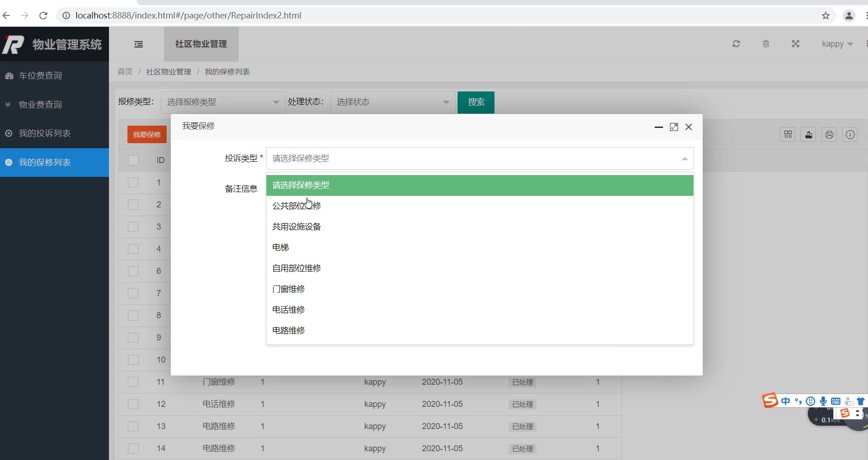Click the print table icon
The height and width of the screenshot is (460, 868).
point(829,135)
